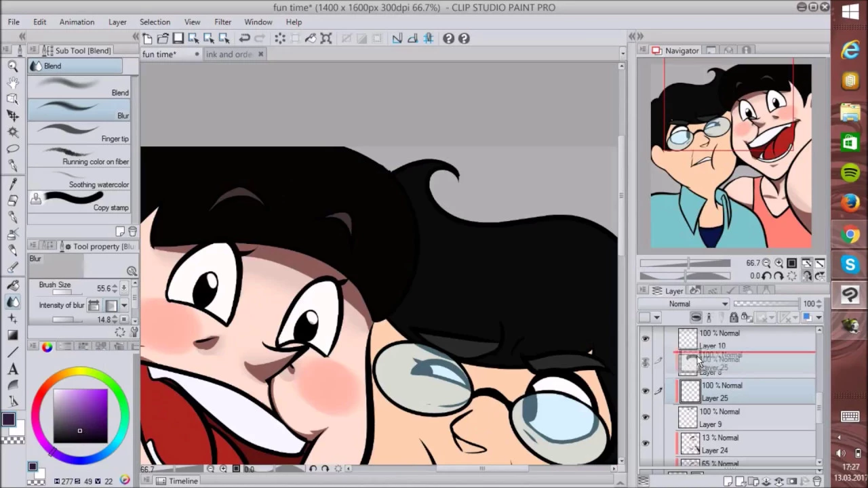Select the Gradient tool
The image size is (868, 488).
point(13,335)
